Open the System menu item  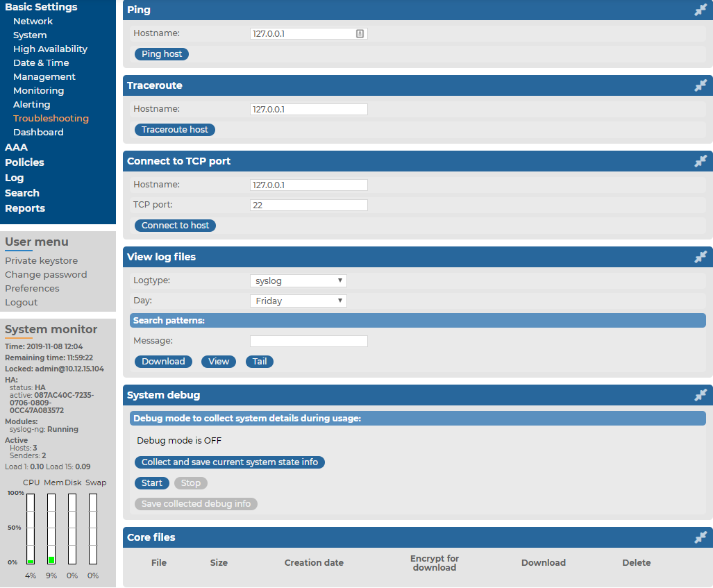pos(30,35)
